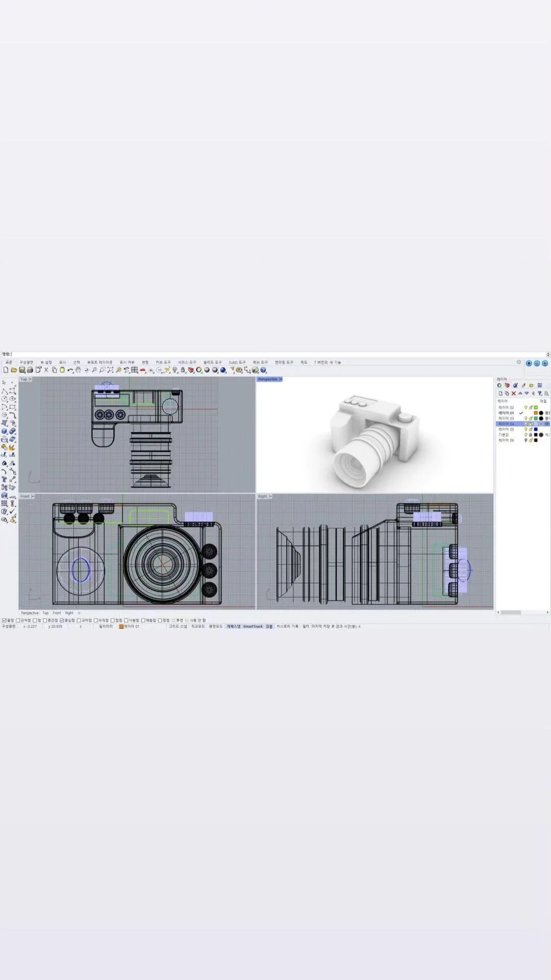
Task: Click the four-viewport layout icon
Action: [135, 370]
